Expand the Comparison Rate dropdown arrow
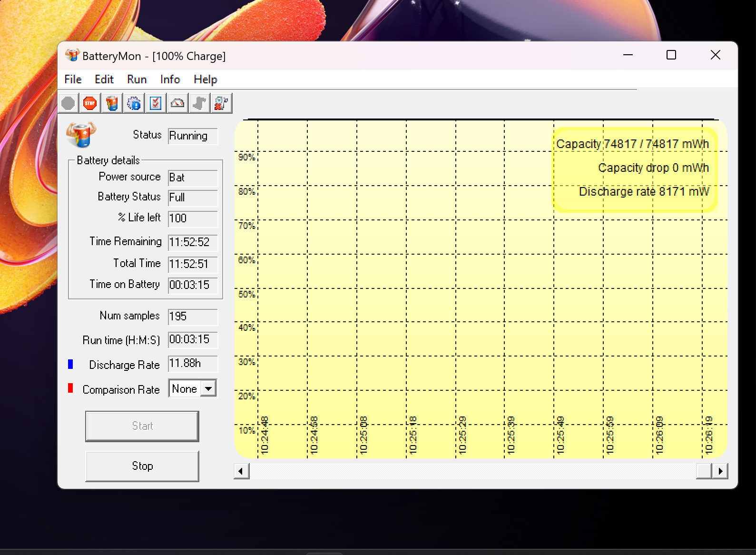756x555 pixels. pos(208,388)
